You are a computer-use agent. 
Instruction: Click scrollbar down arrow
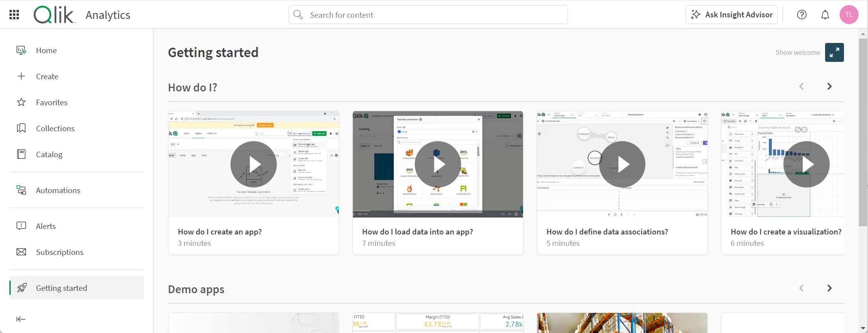click(863, 328)
